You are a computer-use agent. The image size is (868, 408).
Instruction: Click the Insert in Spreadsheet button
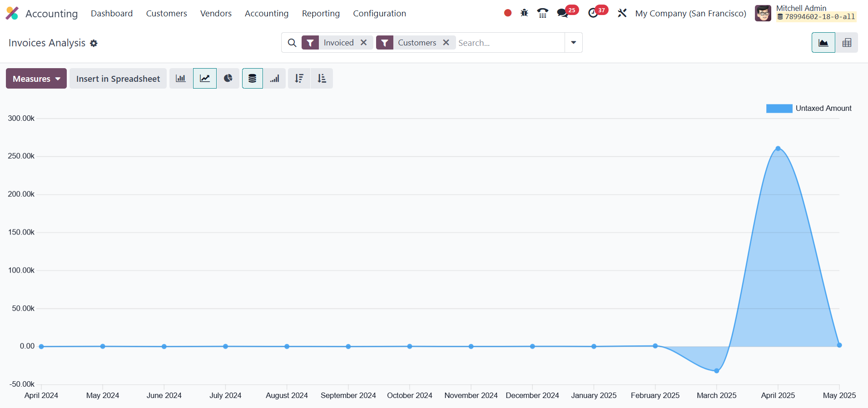point(118,79)
